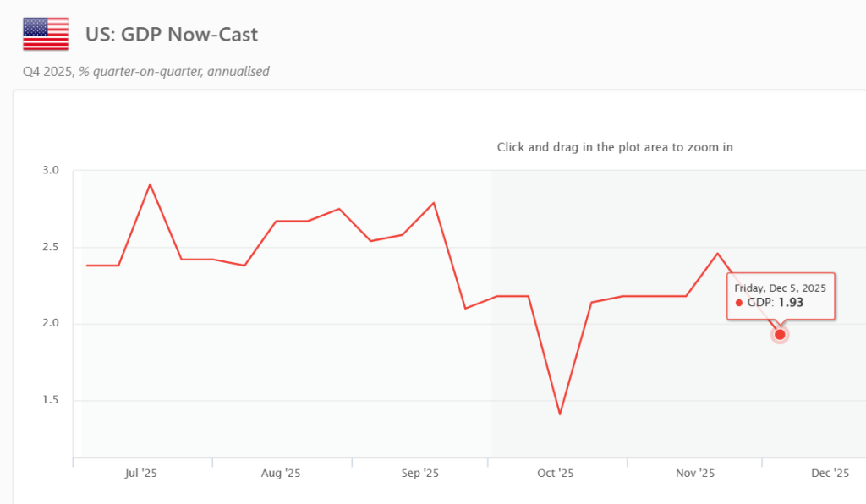This screenshot has height=504, width=866.
Task: Select the Sep '25 x-axis label
Action: point(419,474)
